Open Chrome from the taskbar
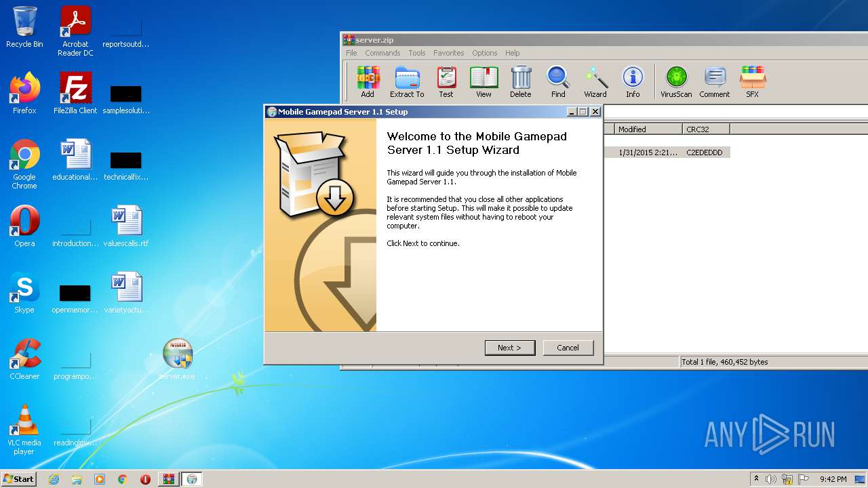Image resolution: width=868 pixels, height=488 pixels. coord(123,479)
